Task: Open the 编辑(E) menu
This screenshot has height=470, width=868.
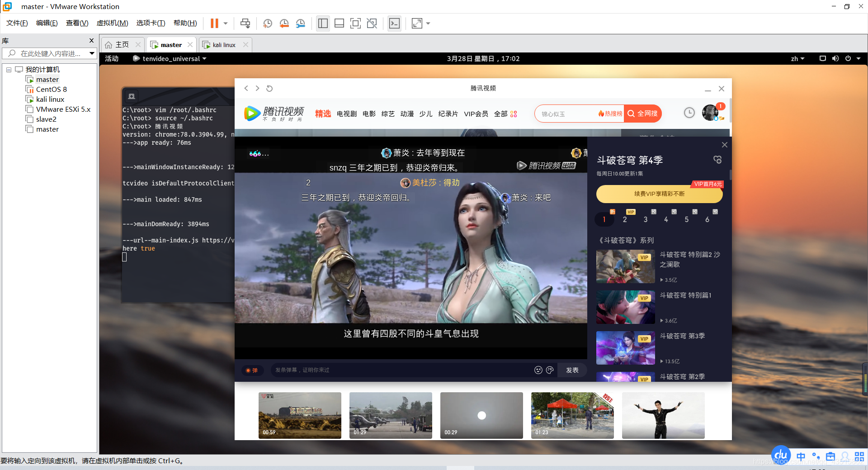Action: [47, 23]
